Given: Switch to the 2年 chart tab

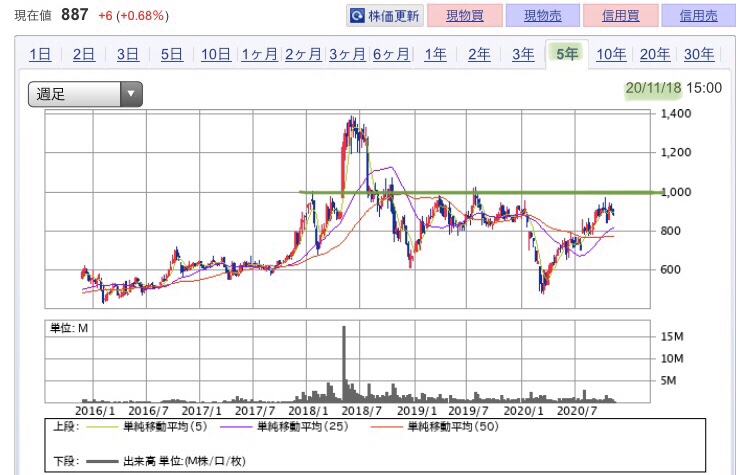Looking at the screenshot, I should click(479, 54).
